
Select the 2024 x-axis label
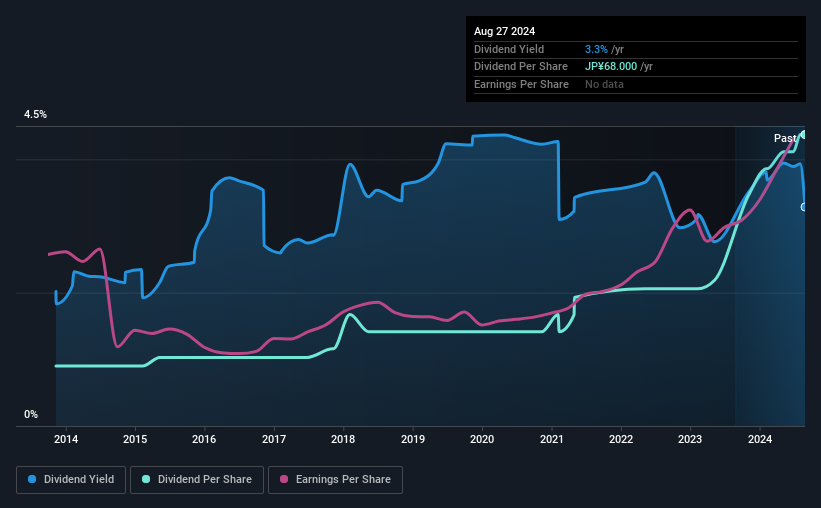click(x=760, y=439)
